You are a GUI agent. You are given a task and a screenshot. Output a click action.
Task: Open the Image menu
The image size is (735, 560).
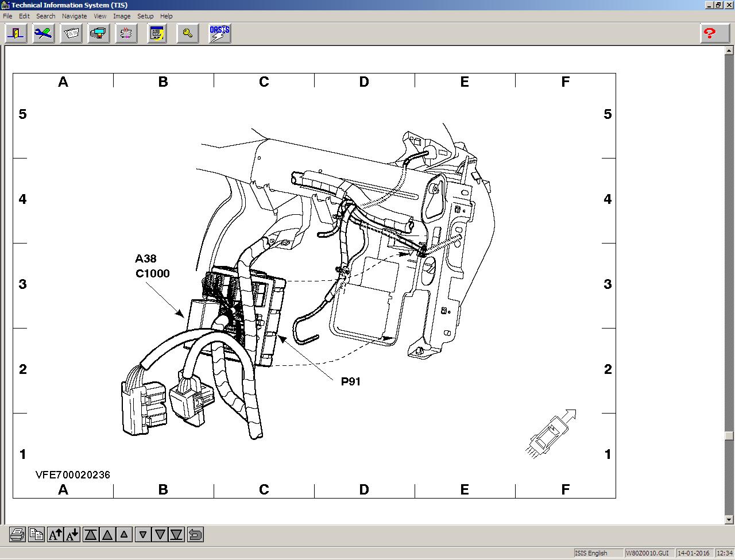(x=122, y=16)
